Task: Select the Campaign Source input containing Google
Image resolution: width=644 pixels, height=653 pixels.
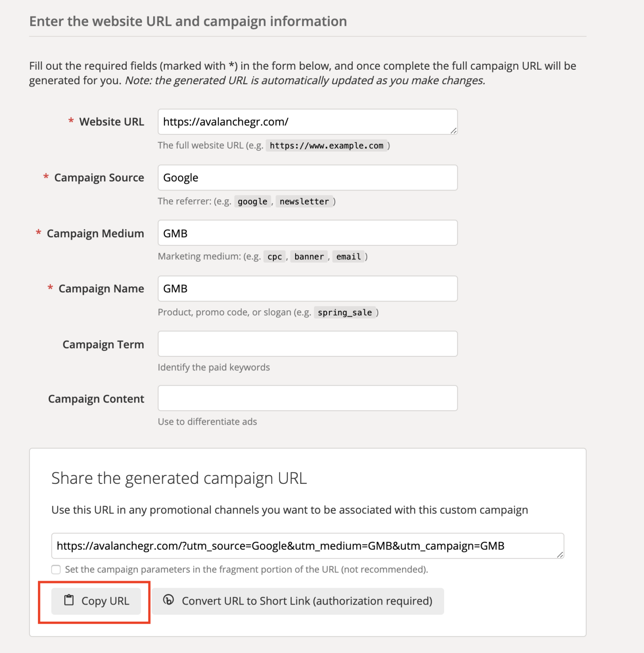Action: pyautogui.click(x=307, y=177)
